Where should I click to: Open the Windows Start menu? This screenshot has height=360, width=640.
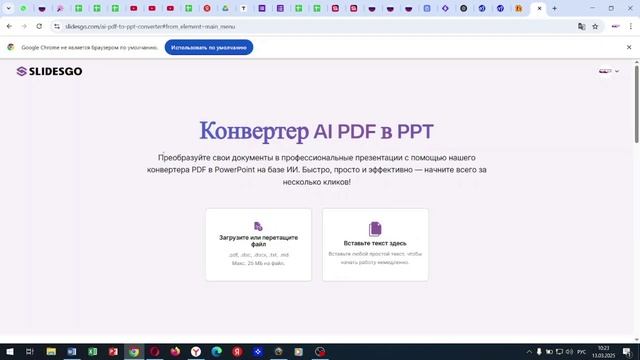[9, 351]
